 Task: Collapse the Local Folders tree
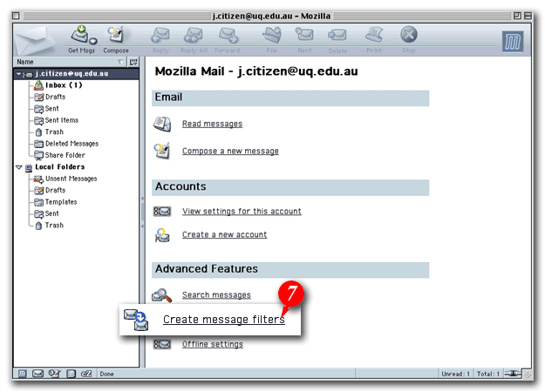(19, 167)
